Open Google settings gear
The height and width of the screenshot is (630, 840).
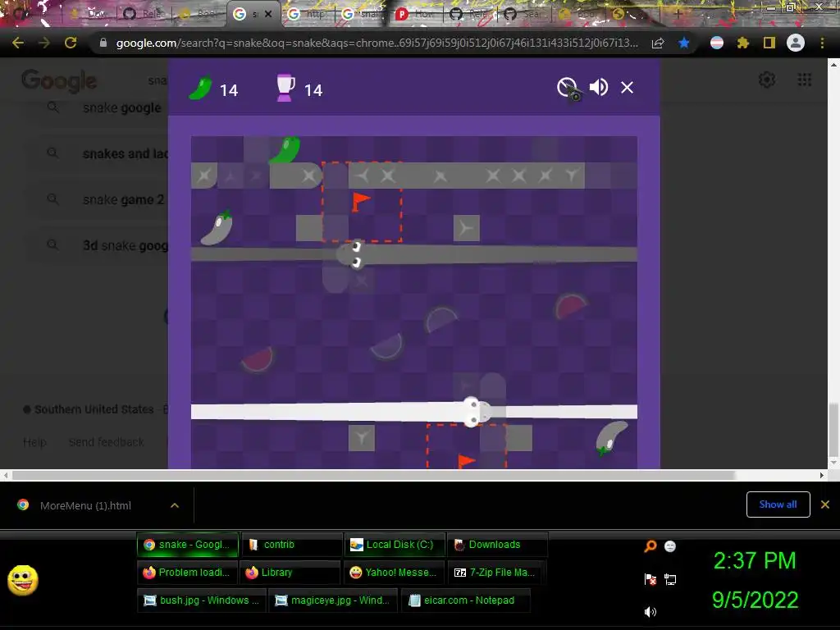(x=767, y=80)
